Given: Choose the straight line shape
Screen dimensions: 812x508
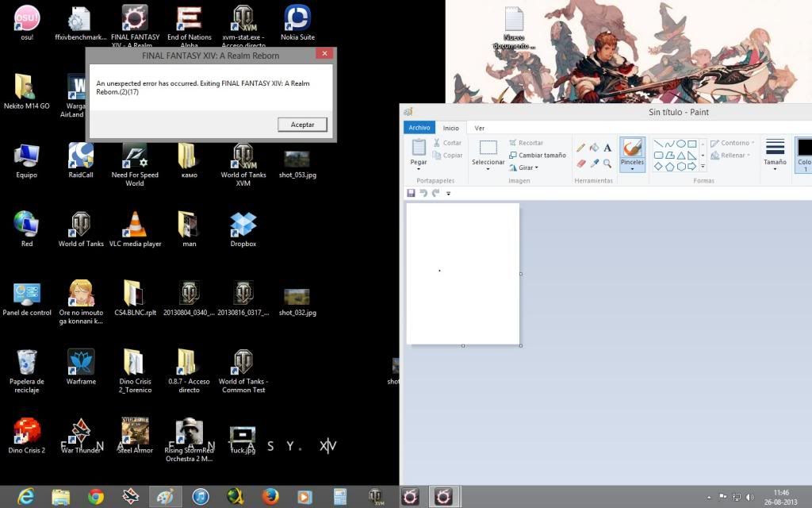Looking at the screenshot, I should pos(658,144).
